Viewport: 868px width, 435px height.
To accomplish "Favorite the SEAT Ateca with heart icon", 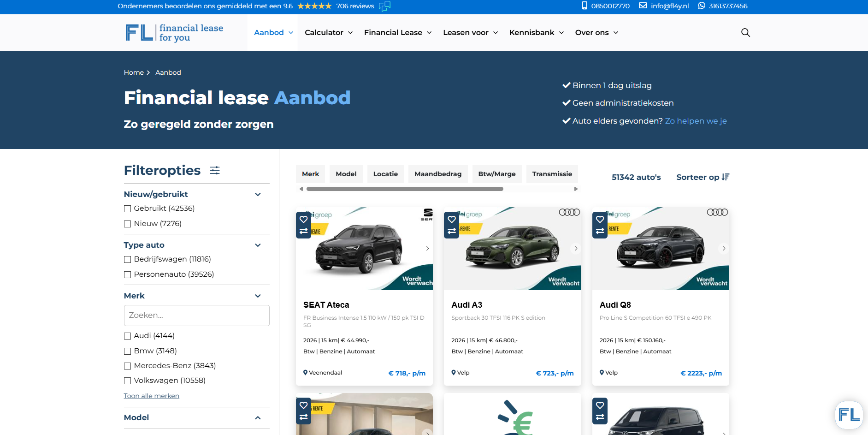I will (x=303, y=219).
